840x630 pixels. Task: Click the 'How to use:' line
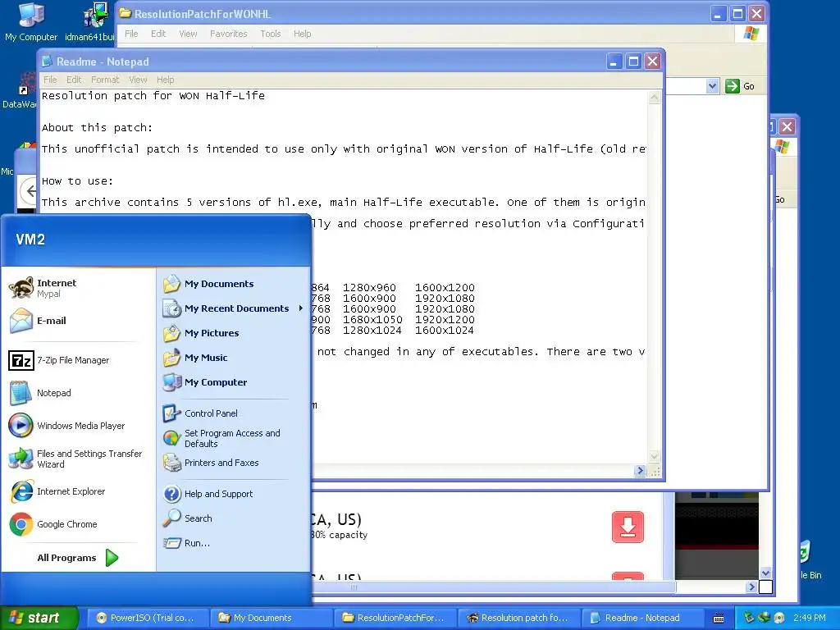78,181
